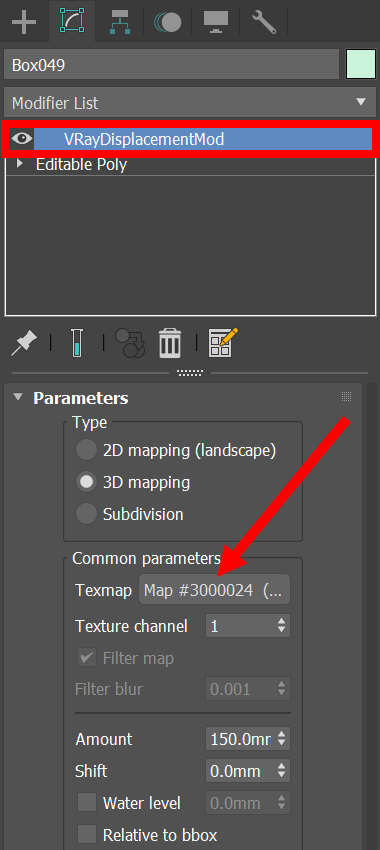Click the Parameters rollout grip handle

click(x=346, y=397)
